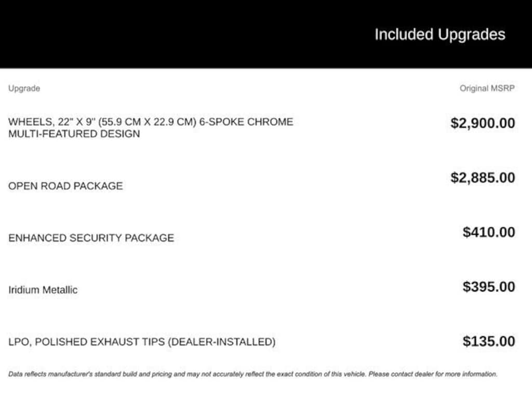Click the OPEN ROAD PACKAGE entry
The width and height of the screenshot is (532, 399).
[65, 186]
